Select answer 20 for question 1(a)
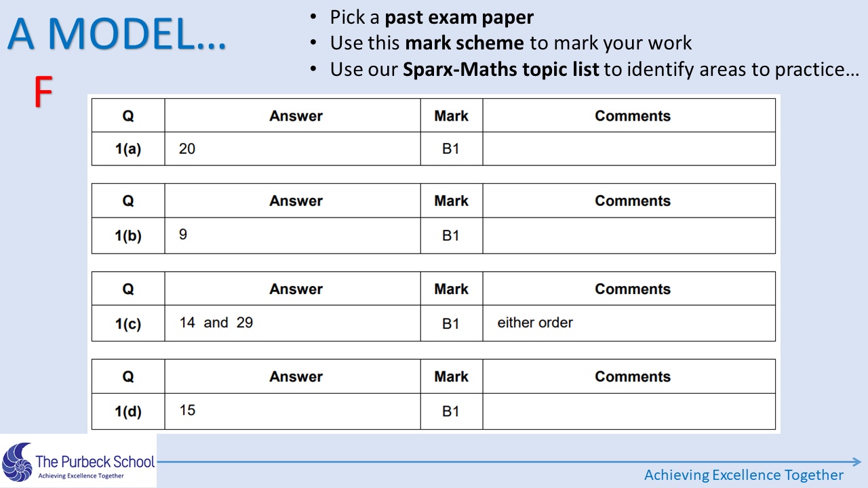The height and width of the screenshot is (488, 868). [x=187, y=148]
